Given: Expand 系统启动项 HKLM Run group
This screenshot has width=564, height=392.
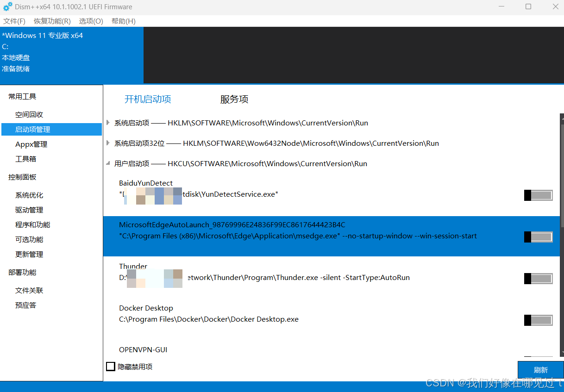Looking at the screenshot, I should click(x=108, y=123).
